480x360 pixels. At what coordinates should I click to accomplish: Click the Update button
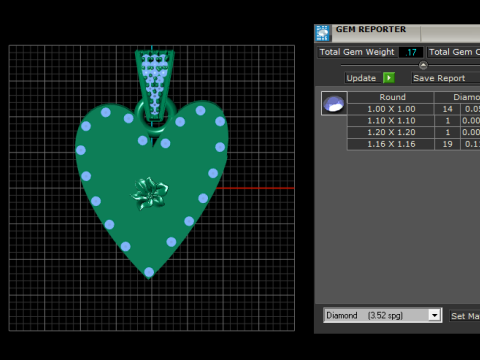[361, 78]
